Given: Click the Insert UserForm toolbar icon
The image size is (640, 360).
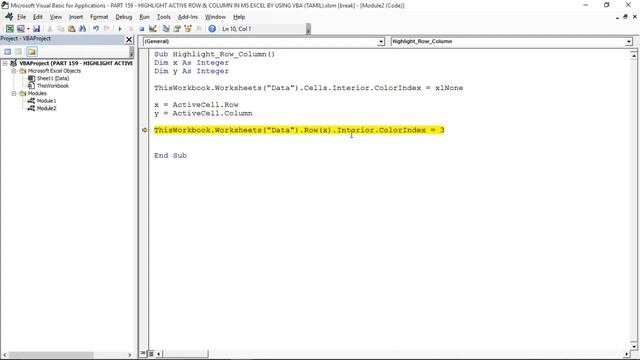Looking at the screenshot, I should (x=20, y=29).
